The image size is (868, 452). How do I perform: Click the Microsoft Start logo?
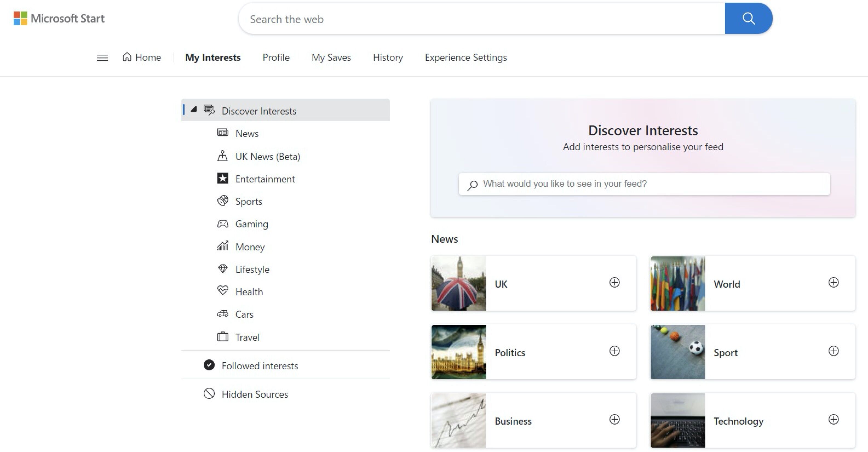[x=59, y=19]
